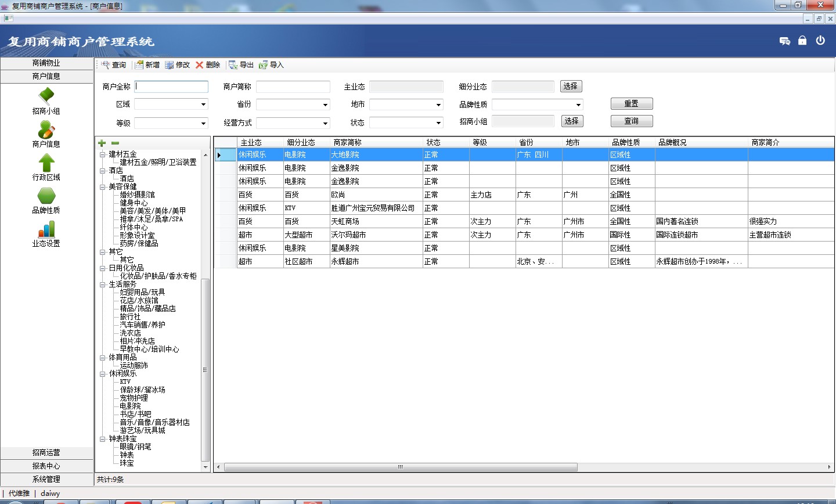Click the horizontal scrollbar of table
836x504 pixels.
click(x=401, y=467)
